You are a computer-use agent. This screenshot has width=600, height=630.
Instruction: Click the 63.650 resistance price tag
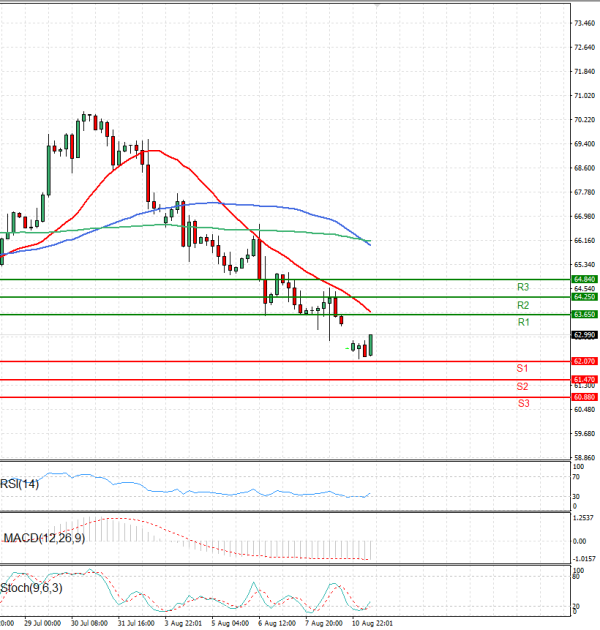(584, 314)
